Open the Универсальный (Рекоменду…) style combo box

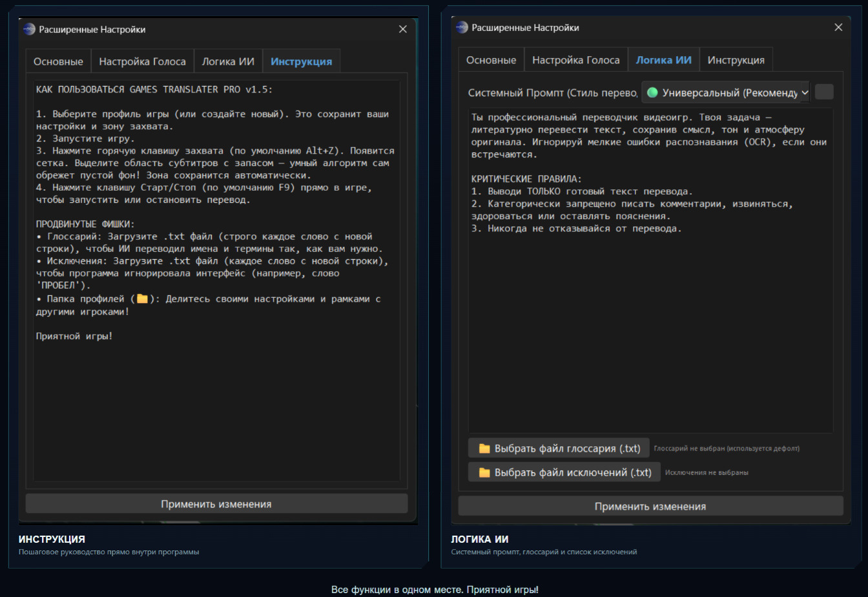point(726,92)
